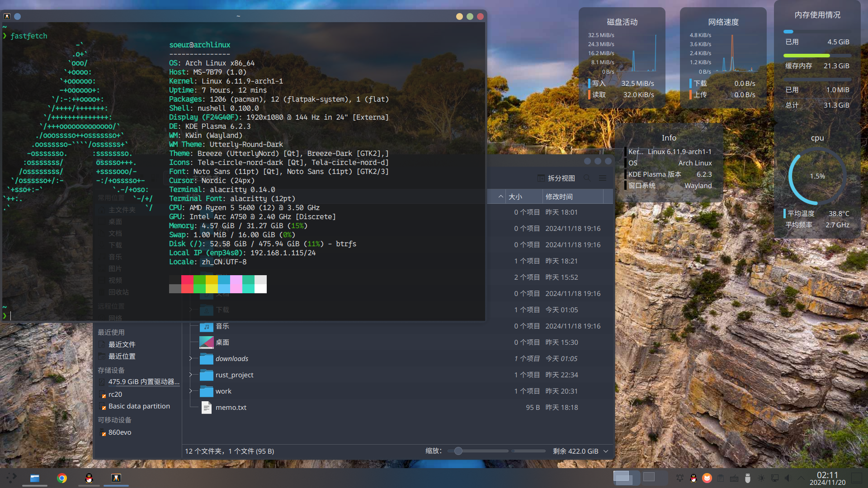The width and height of the screenshot is (868, 488).
Task: Select the 860evo removable device
Action: pyautogui.click(x=120, y=432)
